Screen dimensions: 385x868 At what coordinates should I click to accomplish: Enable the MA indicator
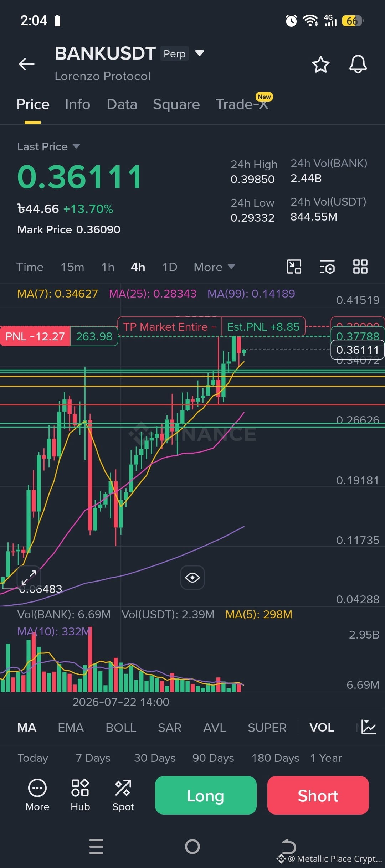(27, 727)
